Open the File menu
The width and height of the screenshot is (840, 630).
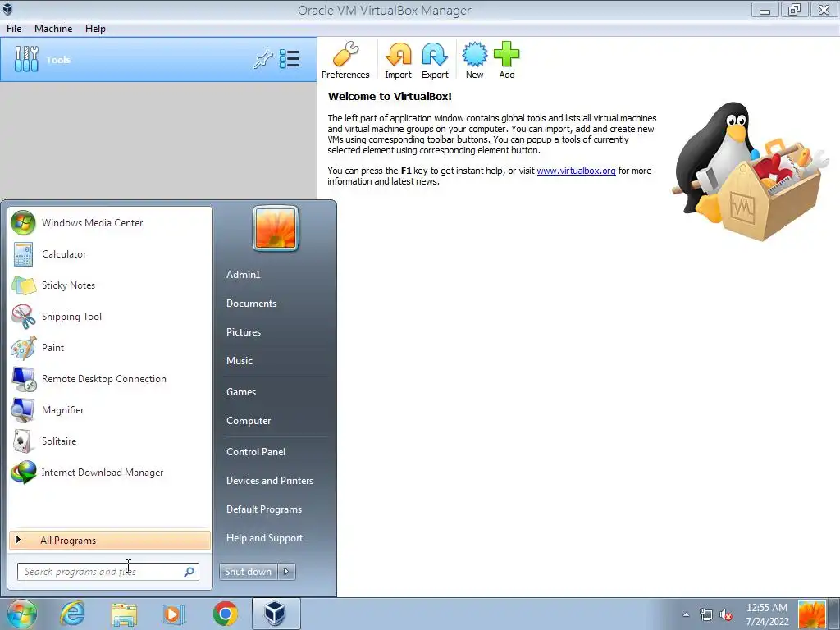pyautogui.click(x=14, y=29)
